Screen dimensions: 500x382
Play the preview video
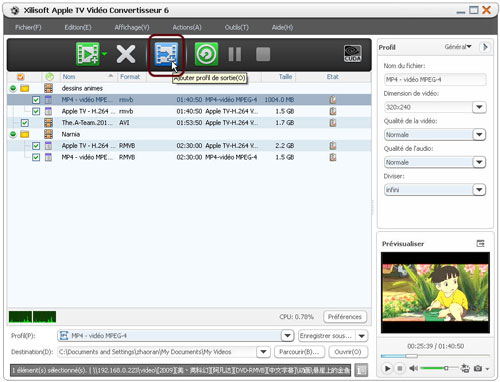click(387, 368)
